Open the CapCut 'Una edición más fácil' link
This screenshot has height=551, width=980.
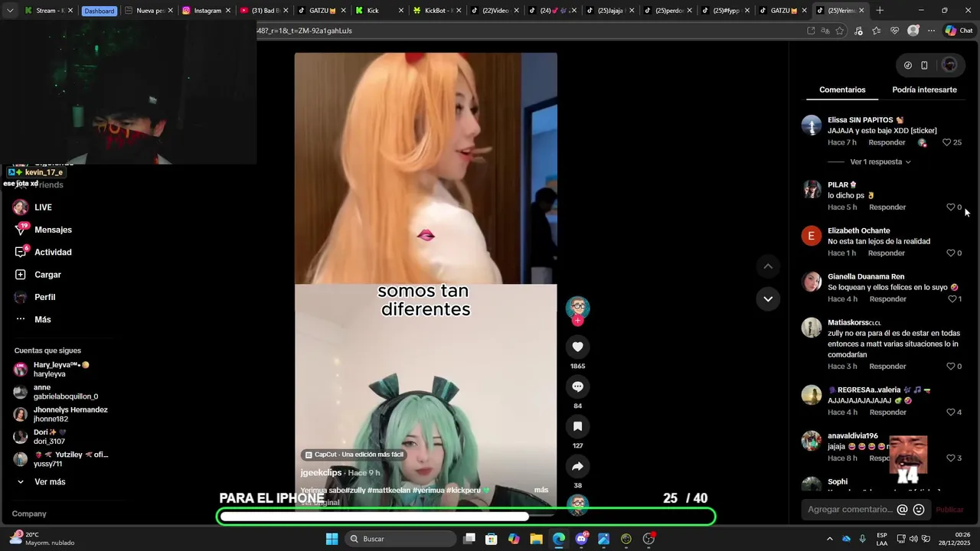[x=354, y=455]
